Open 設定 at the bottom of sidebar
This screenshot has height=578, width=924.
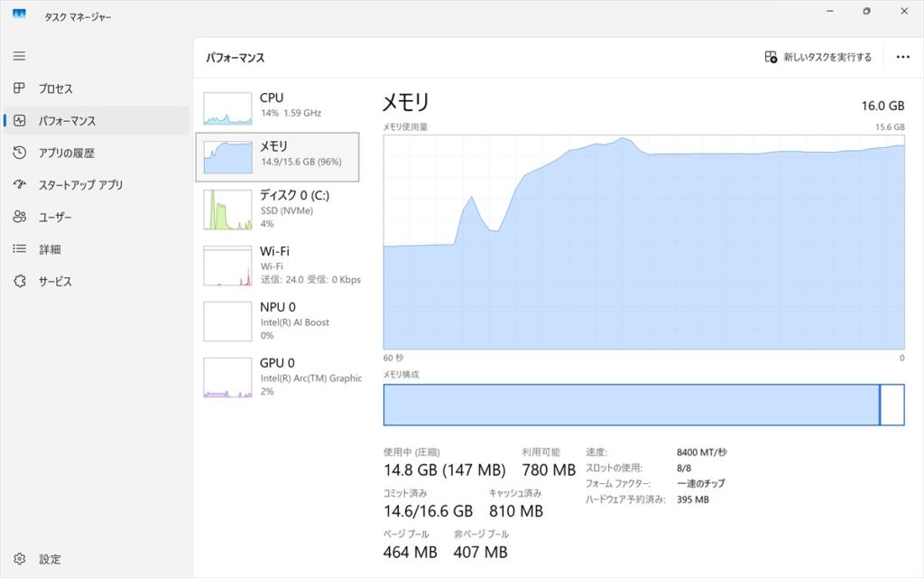96,558
